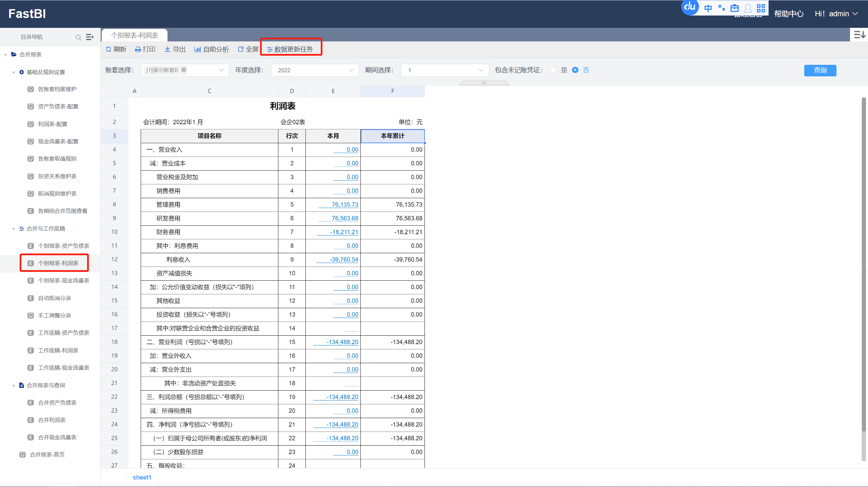Remove the 演示账套B tag with its x icon
The image size is (868, 487).
(x=184, y=70)
